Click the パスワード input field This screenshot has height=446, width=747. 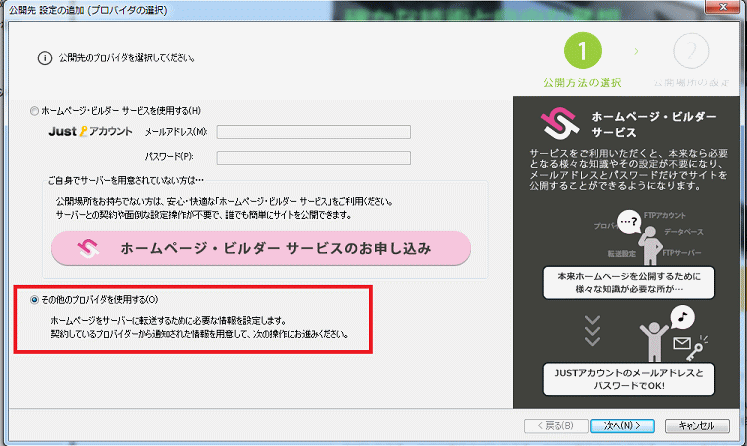tap(313, 157)
